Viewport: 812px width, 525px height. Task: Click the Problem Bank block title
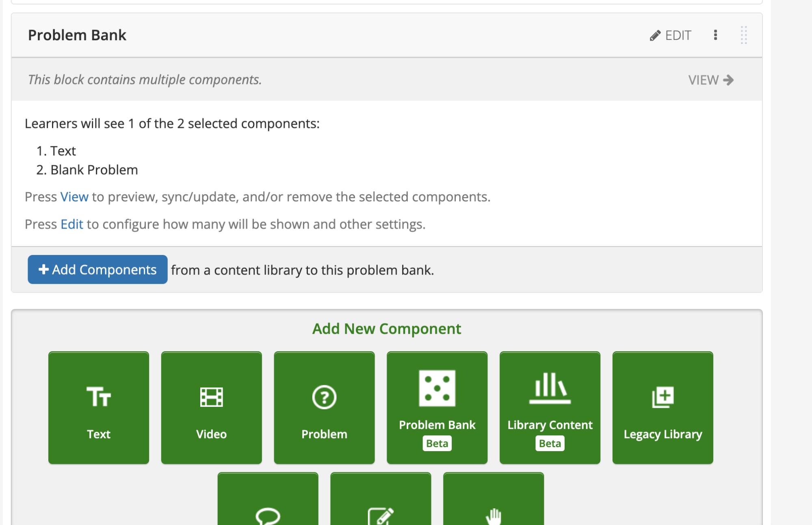[77, 35]
